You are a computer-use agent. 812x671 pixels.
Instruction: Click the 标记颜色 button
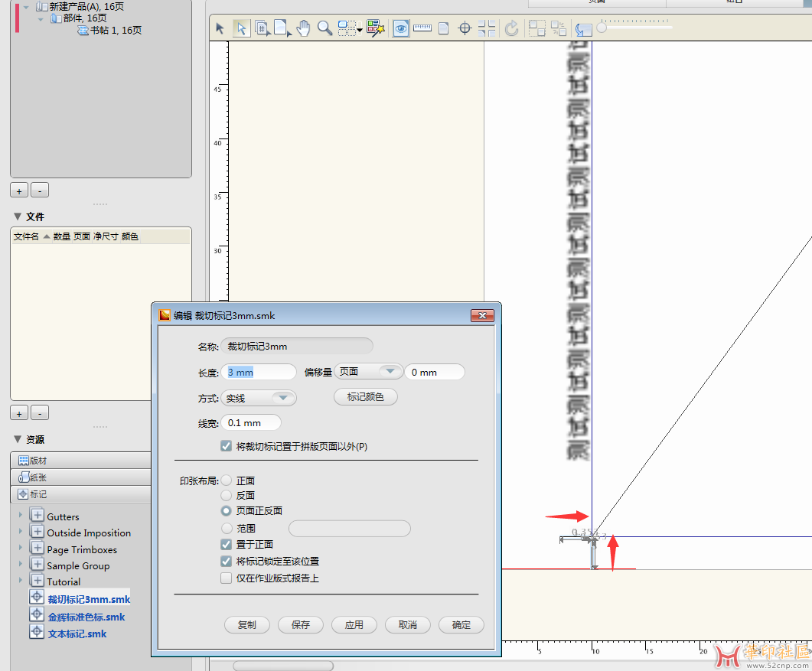pos(366,397)
